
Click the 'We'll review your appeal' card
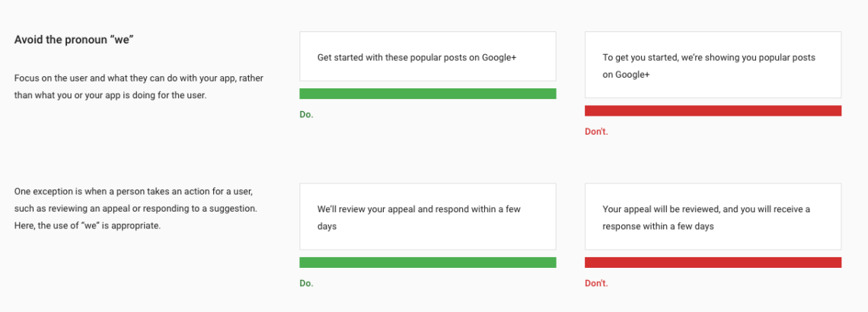click(428, 217)
